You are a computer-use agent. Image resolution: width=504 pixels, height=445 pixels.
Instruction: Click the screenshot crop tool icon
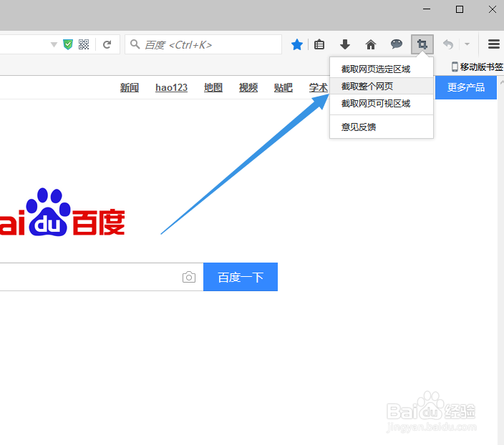pos(422,44)
